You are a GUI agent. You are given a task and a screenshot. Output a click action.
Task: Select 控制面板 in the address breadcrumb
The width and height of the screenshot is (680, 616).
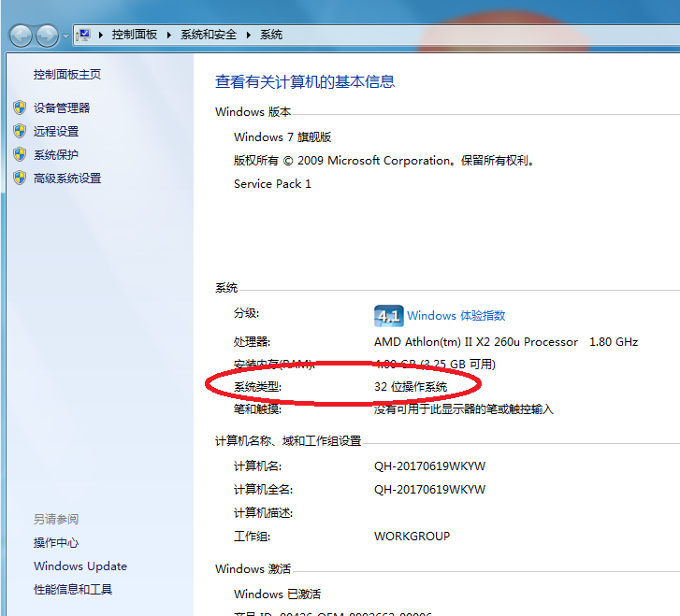[x=135, y=35]
